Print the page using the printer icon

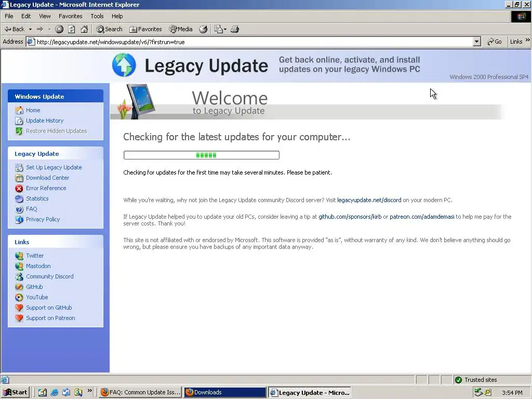pyautogui.click(x=235, y=29)
